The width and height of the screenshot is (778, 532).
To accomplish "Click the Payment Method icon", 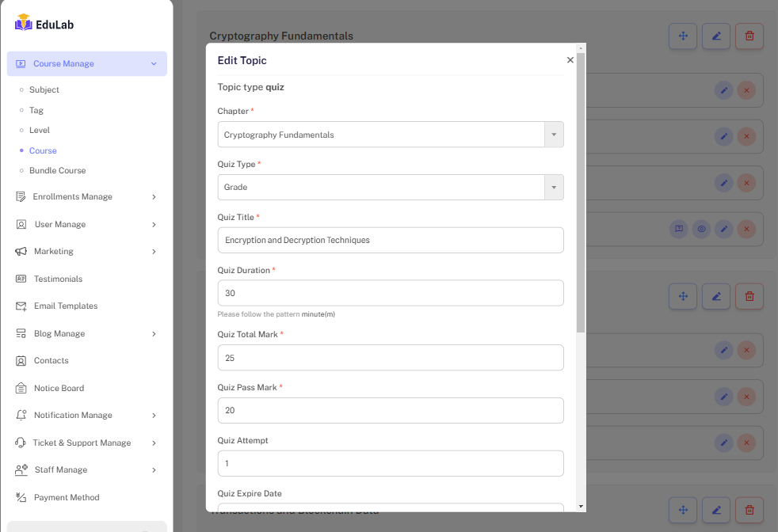I will pyautogui.click(x=21, y=497).
